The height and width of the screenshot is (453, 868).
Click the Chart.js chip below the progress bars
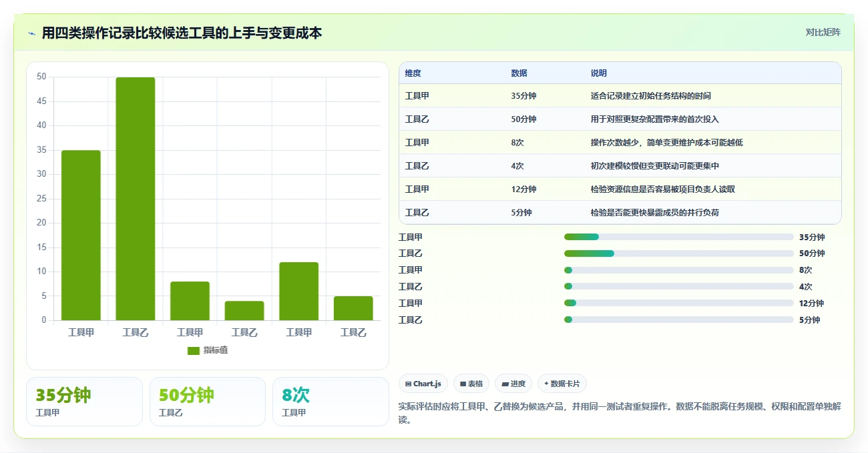pos(423,384)
